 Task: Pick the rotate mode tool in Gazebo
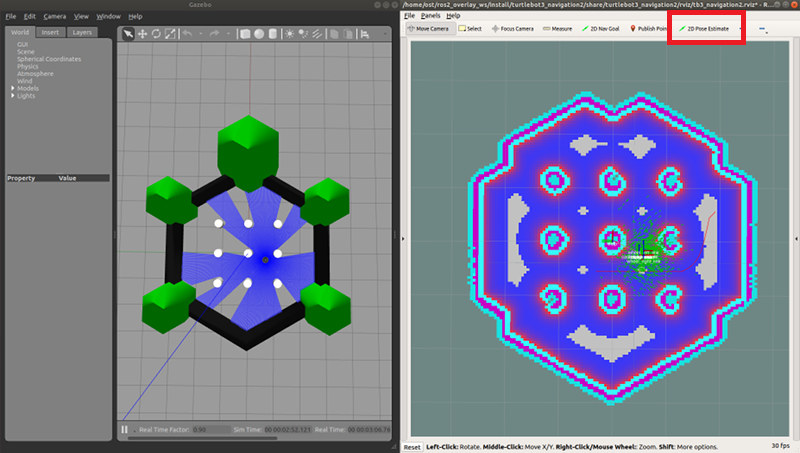pos(156,34)
